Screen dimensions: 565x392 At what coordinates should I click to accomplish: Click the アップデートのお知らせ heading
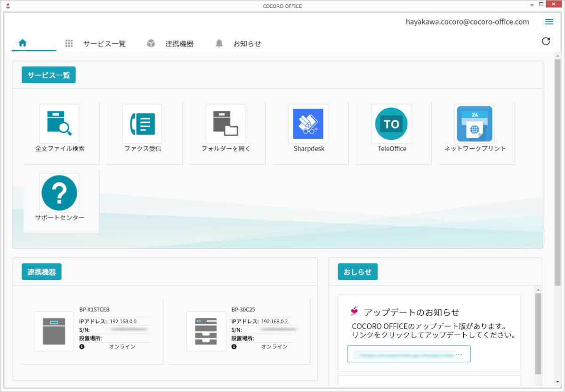click(x=412, y=312)
